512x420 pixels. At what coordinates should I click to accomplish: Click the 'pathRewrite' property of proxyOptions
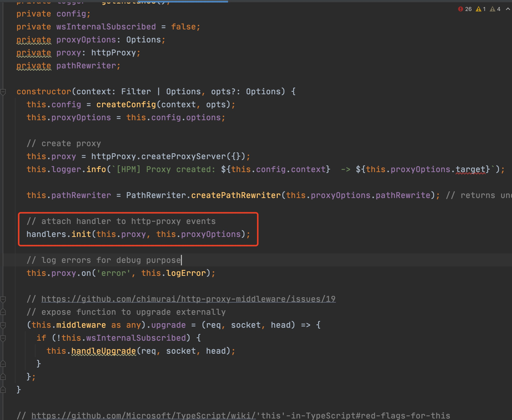pyautogui.click(x=403, y=195)
